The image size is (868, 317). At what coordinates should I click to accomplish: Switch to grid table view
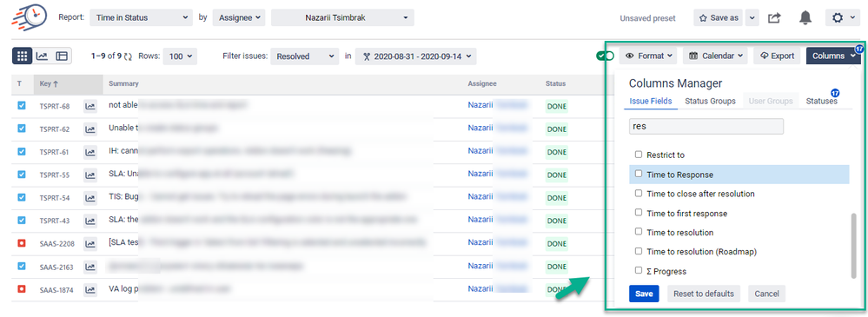pyautogui.click(x=22, y=56)
